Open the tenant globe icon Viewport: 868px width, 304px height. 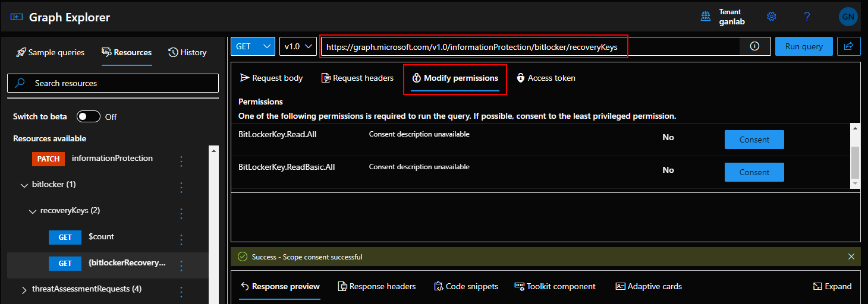pos(706,17)
